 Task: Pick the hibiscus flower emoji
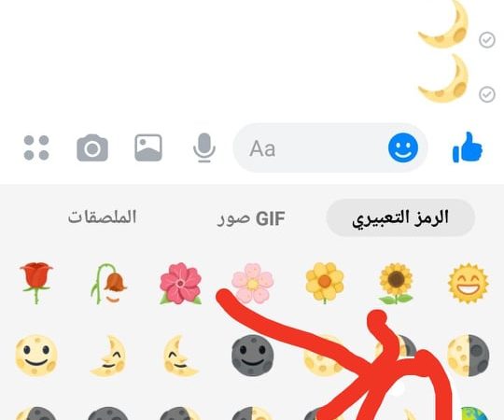(181, 284)
